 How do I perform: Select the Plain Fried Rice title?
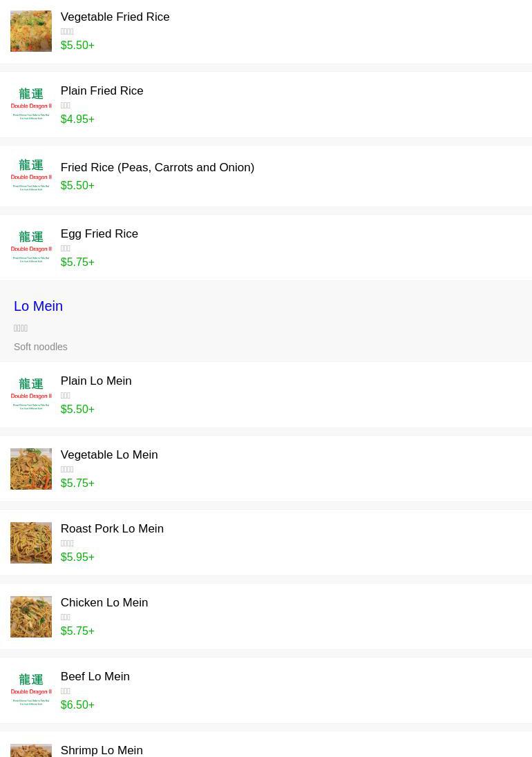tap(102, 90)
